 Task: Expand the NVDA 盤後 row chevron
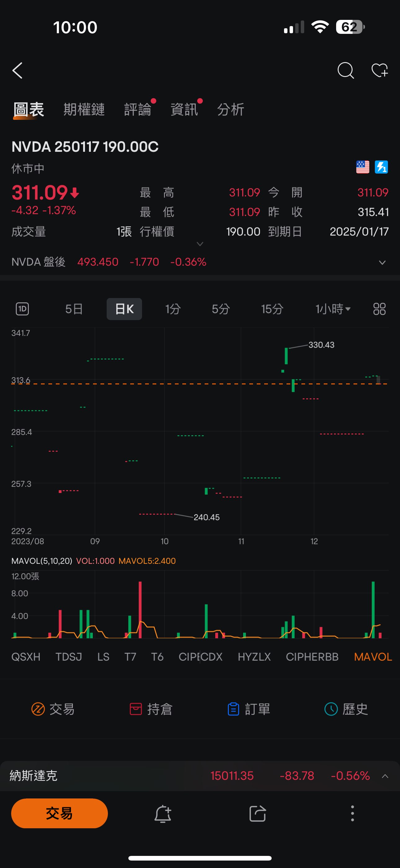(382, 263)
